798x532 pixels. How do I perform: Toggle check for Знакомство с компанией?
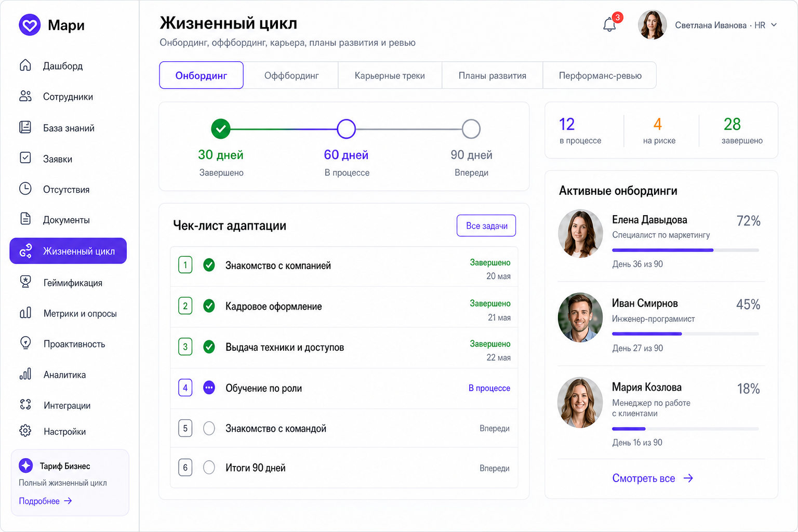[x=209, y=265]
